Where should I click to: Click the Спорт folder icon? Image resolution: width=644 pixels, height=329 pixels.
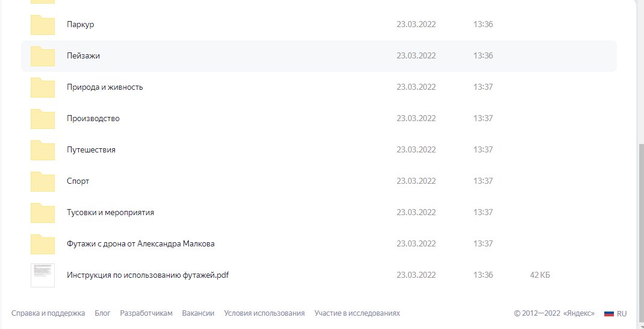pos(43,181)
